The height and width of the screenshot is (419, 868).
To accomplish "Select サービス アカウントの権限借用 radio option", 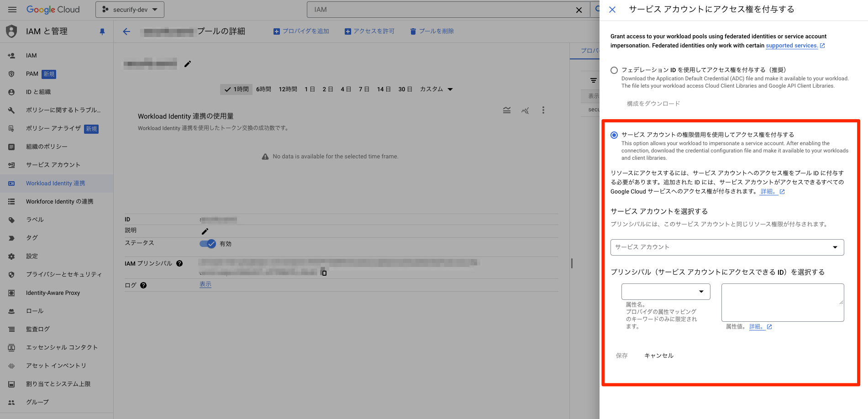I will 614,135.
